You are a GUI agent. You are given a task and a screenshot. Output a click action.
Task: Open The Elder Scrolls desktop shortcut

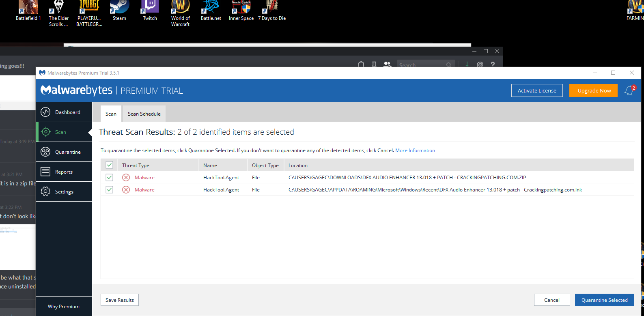(x=59, y=13)
